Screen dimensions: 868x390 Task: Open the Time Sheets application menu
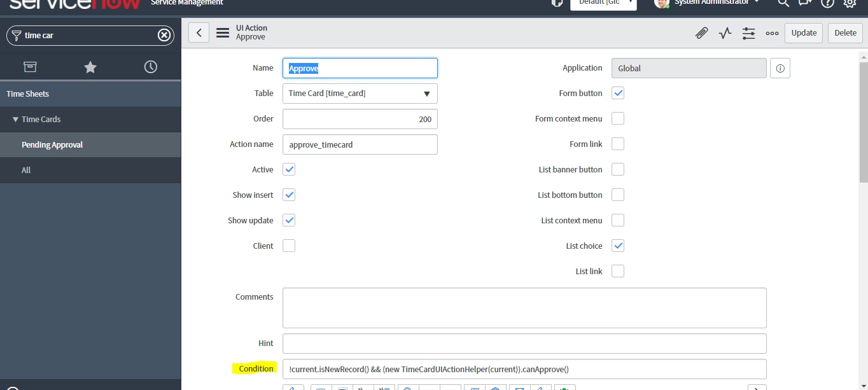coord(90,94)
